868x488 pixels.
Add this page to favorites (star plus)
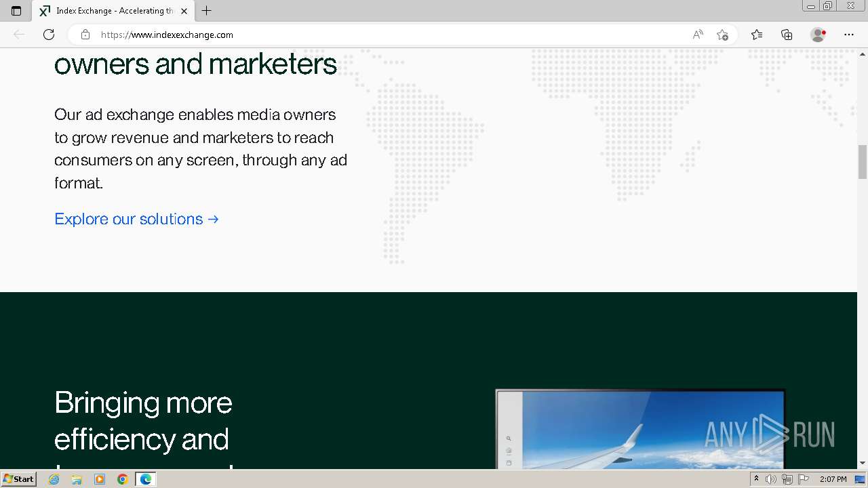pyautogui.click(x=722, y=35)
